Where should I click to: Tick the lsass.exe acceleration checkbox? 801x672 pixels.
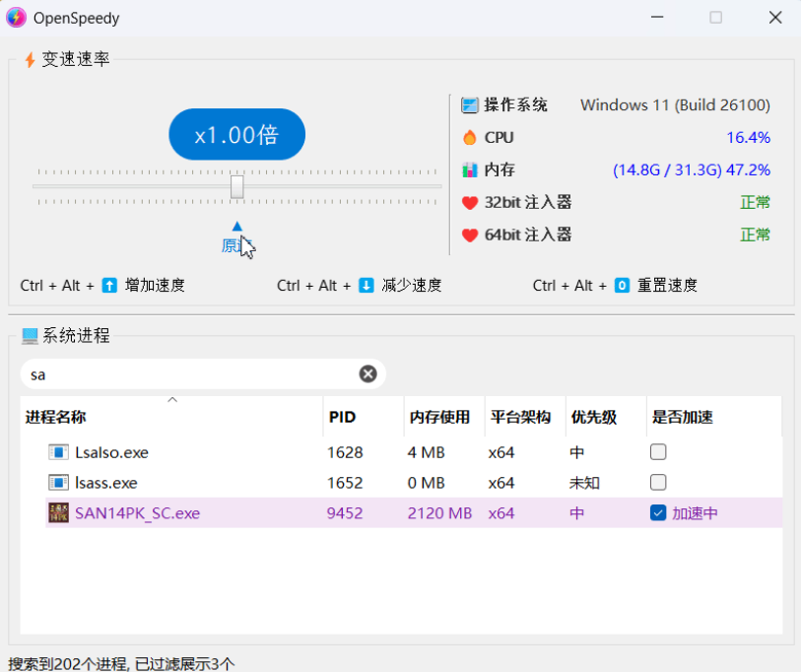(658, 483)
